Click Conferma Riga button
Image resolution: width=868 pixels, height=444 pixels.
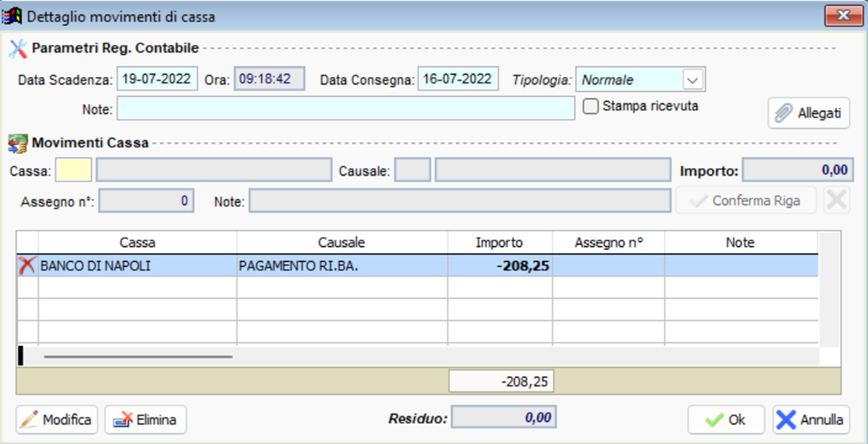pyautogui.click(x=746, y=200)
